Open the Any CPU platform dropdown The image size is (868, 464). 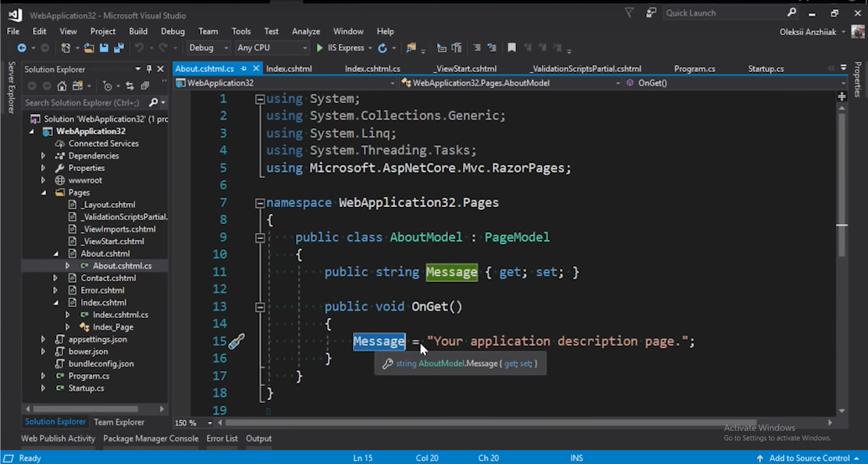(272, 48)
